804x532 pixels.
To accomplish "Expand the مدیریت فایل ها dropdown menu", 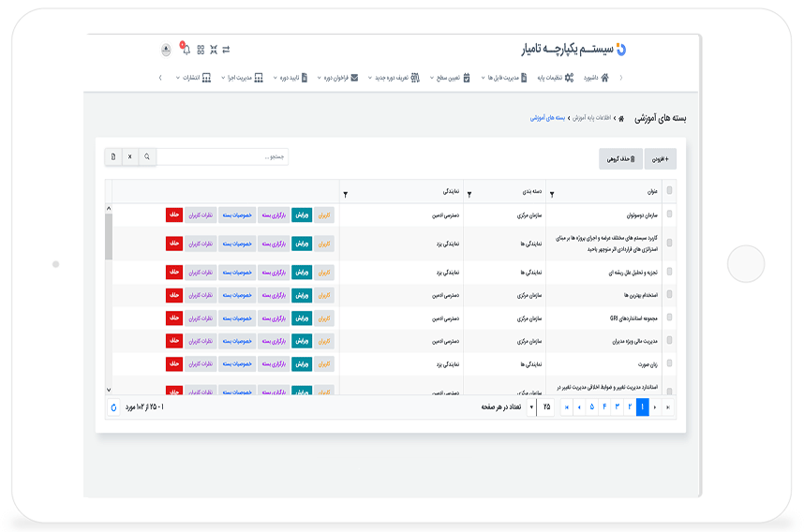I will point(501,78).
